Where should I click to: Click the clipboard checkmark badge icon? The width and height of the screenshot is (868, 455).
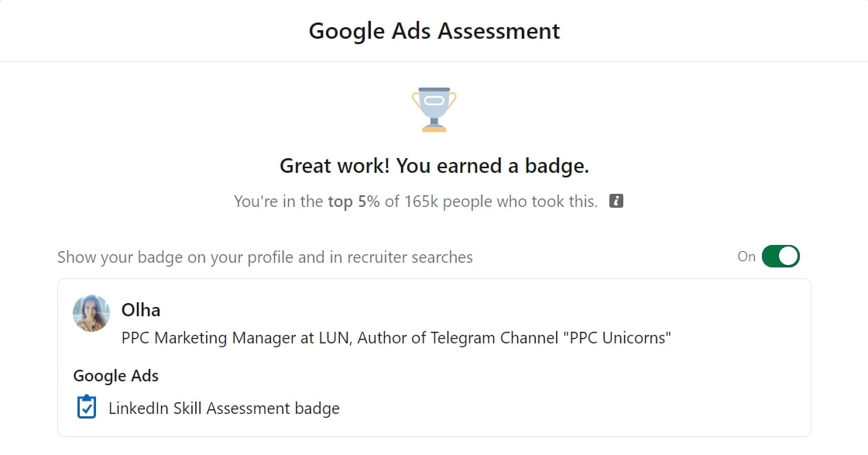click(87, 407)
